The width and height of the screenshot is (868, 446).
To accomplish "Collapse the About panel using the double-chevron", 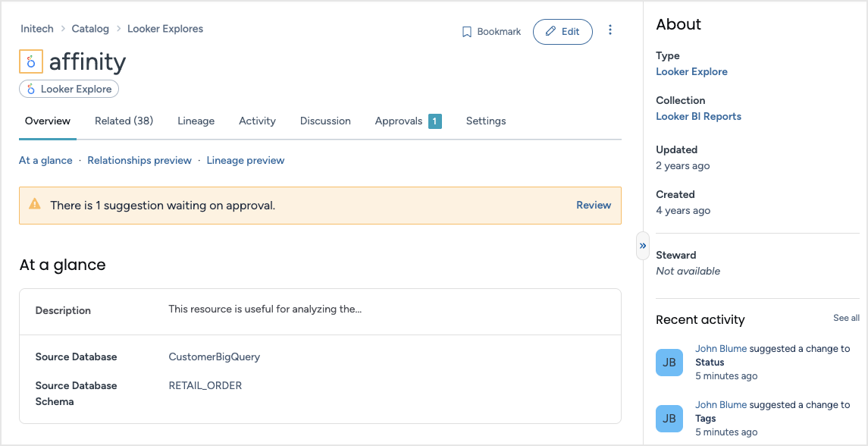I will tap(642, 245).
